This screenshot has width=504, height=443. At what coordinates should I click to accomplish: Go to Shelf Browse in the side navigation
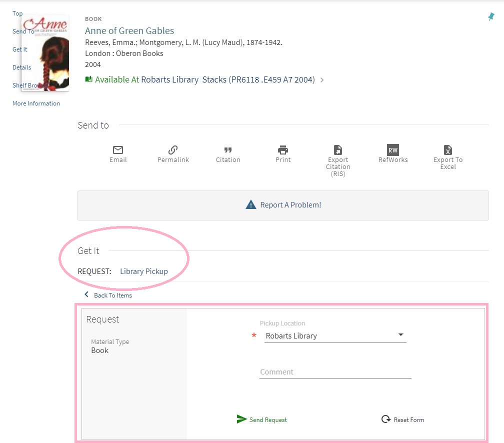pos(30,85)
